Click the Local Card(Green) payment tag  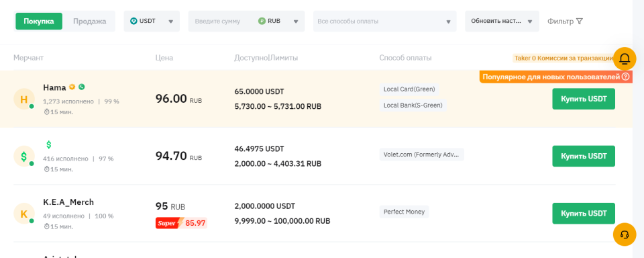click(409, 89)
